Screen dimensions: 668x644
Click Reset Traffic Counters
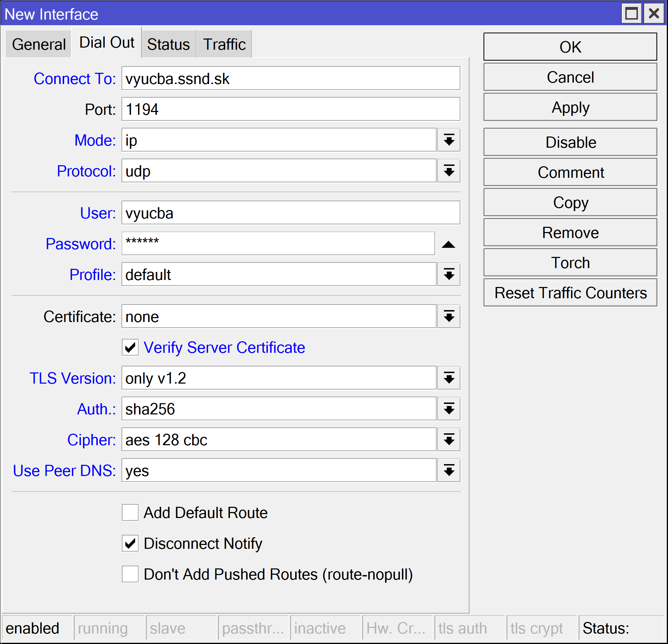pos(570,292)
